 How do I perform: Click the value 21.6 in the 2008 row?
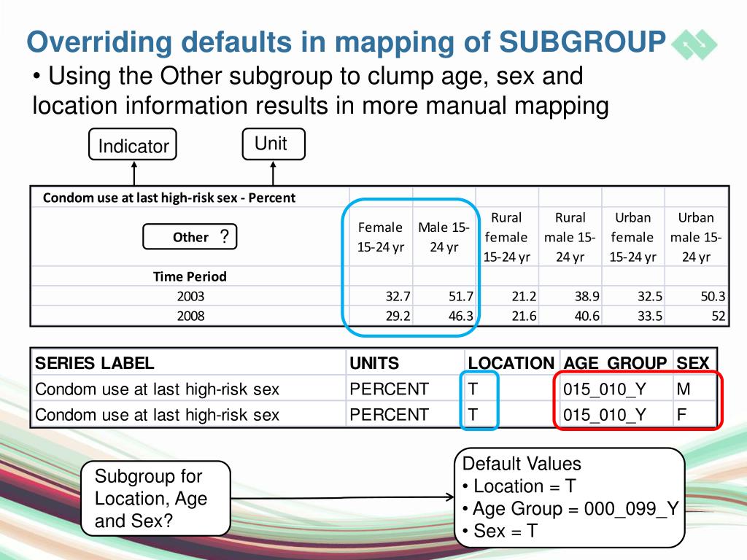click(524, 316)
